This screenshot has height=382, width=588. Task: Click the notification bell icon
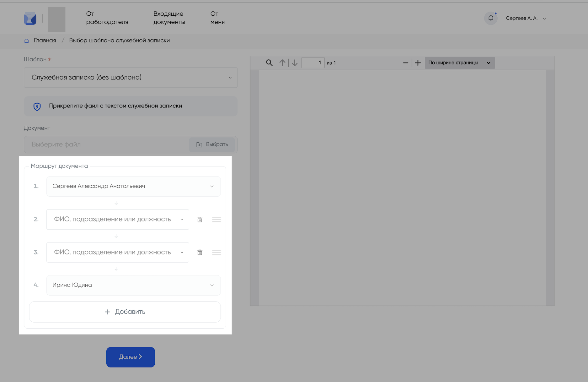coord(491,18)
